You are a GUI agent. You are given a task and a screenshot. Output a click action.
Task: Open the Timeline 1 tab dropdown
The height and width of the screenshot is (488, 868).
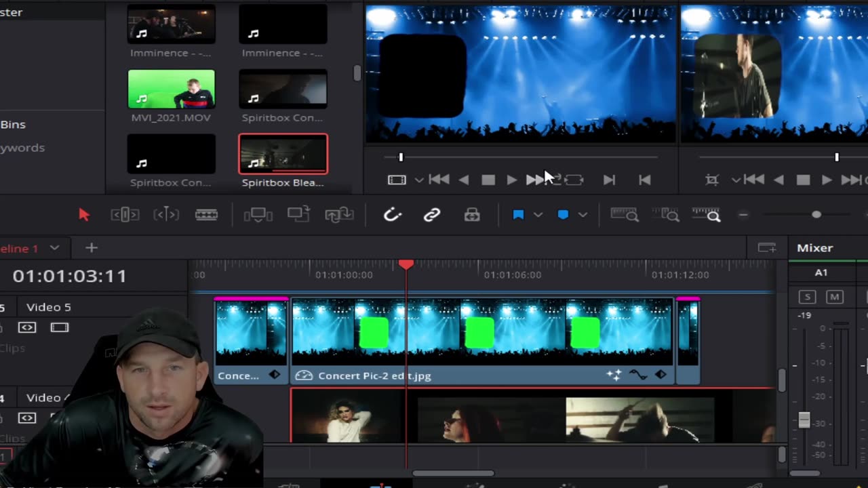point(54,248)
